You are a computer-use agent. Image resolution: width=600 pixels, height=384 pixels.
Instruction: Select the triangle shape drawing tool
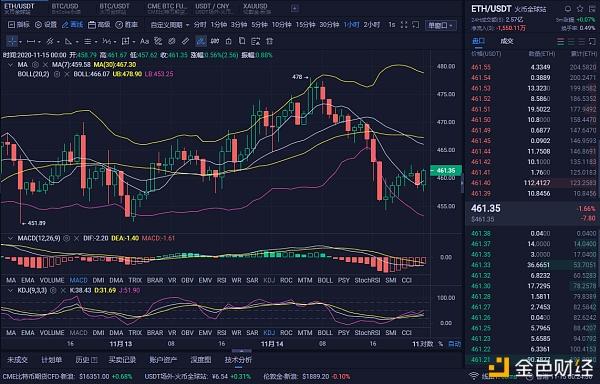(x=68, y=41)
